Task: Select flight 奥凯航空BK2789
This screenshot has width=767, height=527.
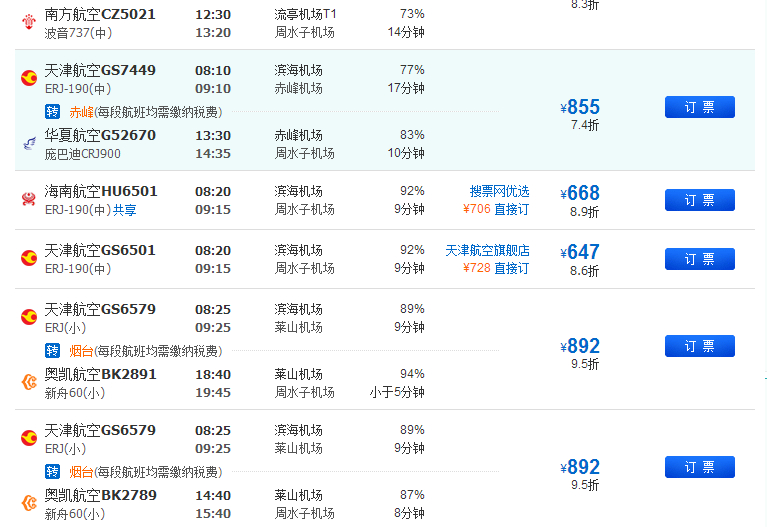Action: (100, 495)
